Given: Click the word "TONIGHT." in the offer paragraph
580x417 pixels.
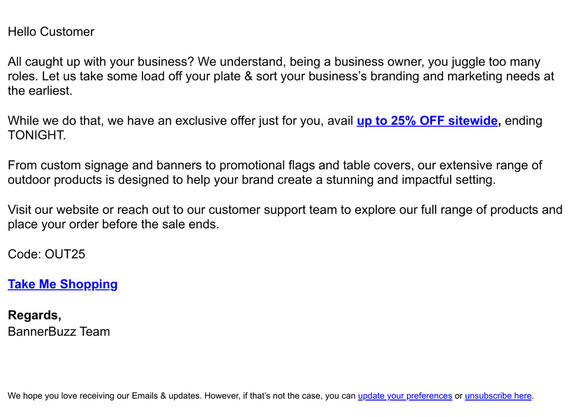Looking at the screenshot, I should (x=37, y=135).
